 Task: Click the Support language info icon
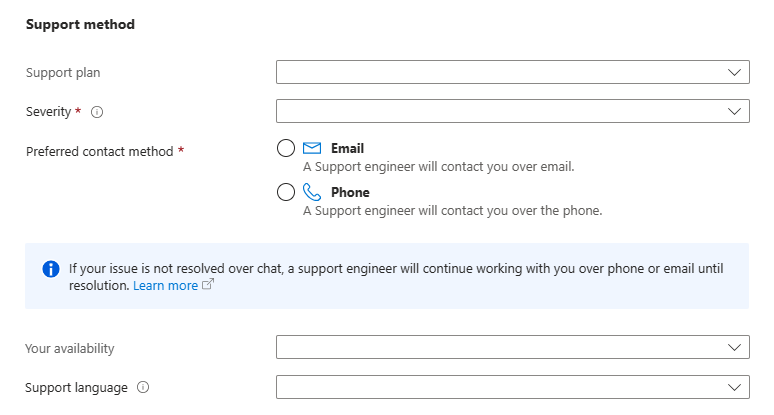click(x=143, y=387)
